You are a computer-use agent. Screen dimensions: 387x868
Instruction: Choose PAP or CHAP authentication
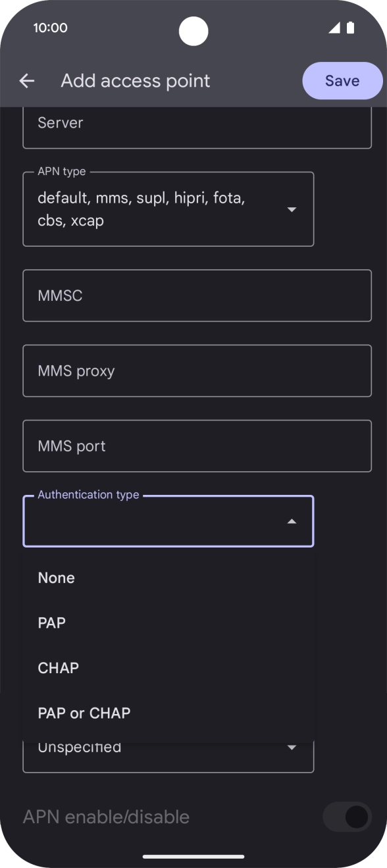[84, 713]
